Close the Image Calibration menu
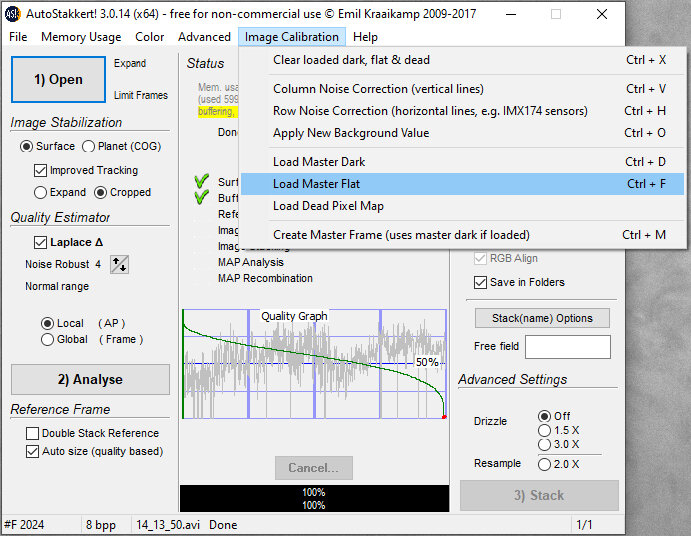Screen dimensions: 691x536 point(292,37)
